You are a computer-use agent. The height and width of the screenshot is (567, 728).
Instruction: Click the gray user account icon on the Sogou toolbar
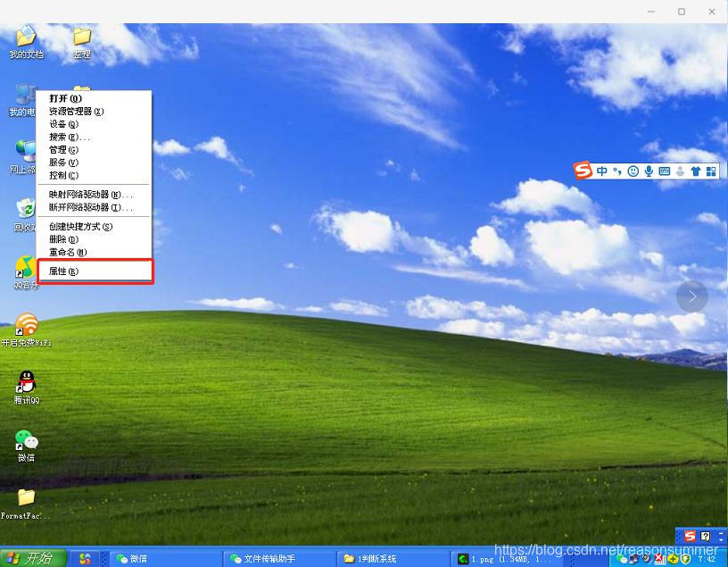(680, 171)
